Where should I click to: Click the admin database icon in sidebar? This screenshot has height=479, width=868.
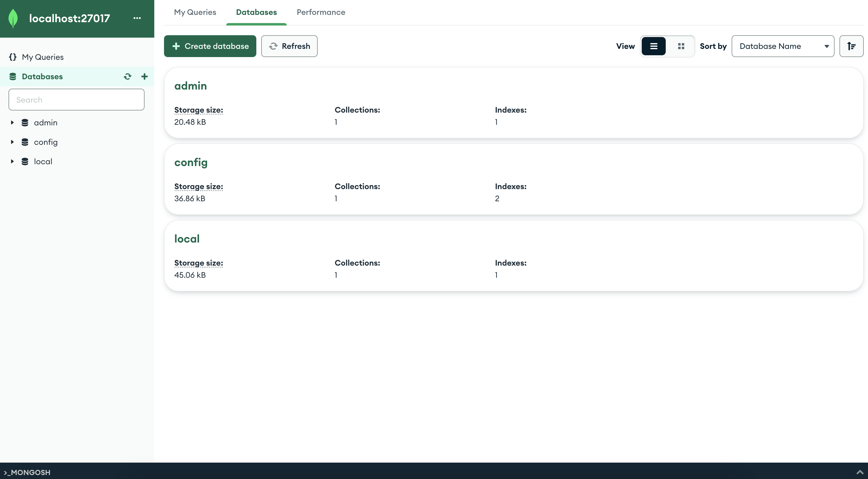(25, 123)
